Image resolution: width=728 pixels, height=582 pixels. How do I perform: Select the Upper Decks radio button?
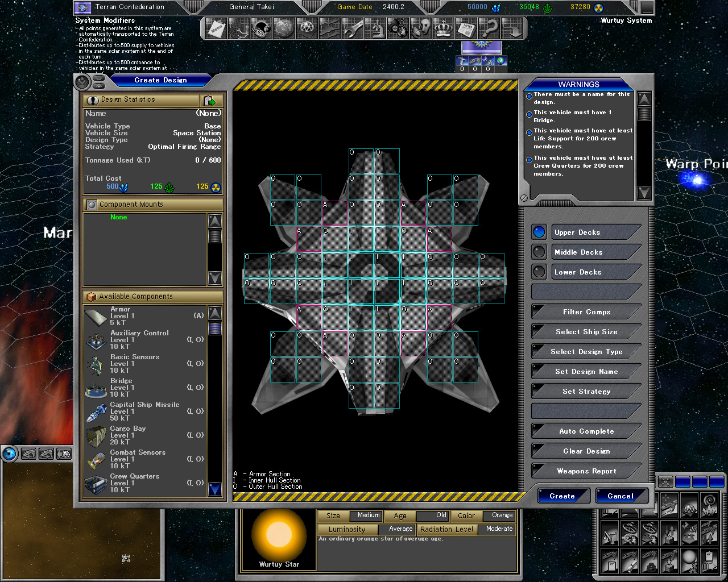(x=539, y=232)
